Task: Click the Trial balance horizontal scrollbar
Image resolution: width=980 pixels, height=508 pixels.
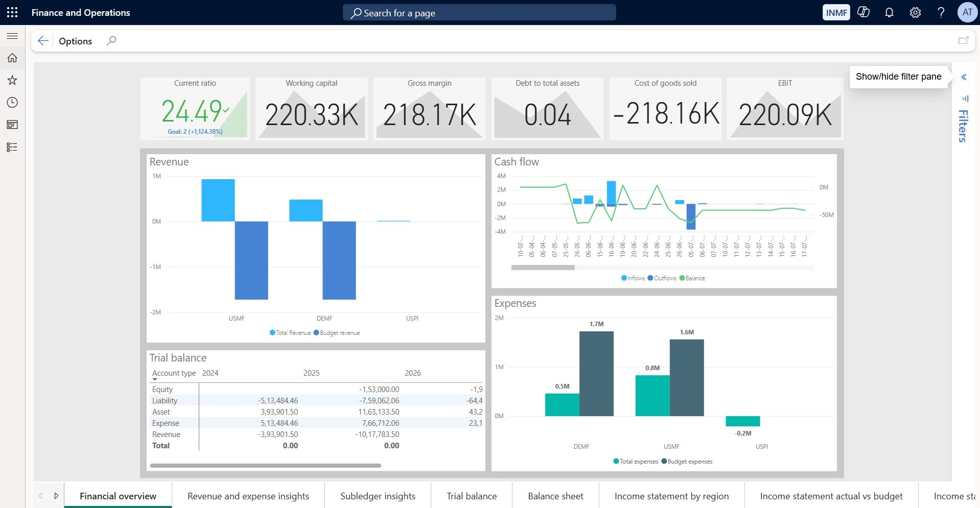Action: pyautogui.click(x=266, y=466)
